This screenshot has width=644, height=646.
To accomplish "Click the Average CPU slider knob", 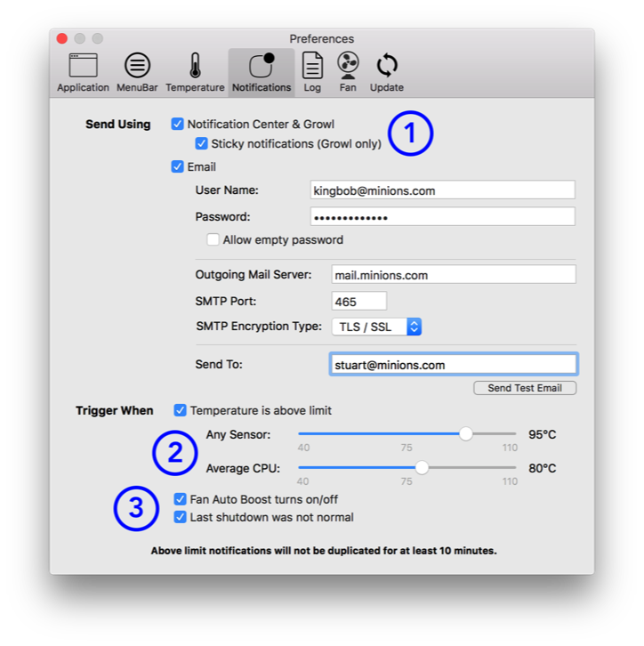I will (x=422, y=467).
